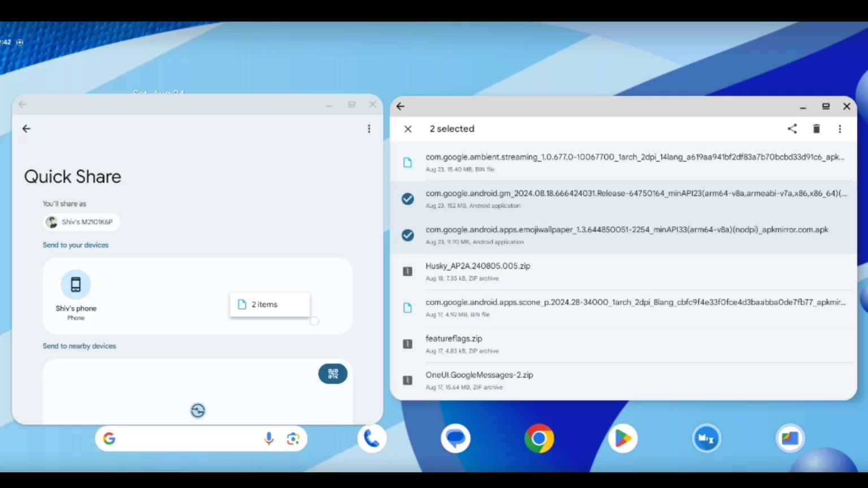Open the video meeting app icon in dock

706,438
